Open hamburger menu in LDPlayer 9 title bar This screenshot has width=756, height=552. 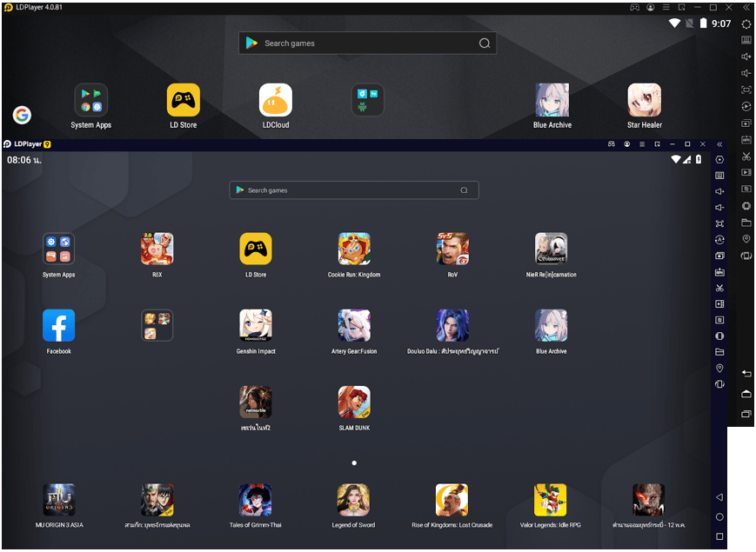(x=642, y=144)
